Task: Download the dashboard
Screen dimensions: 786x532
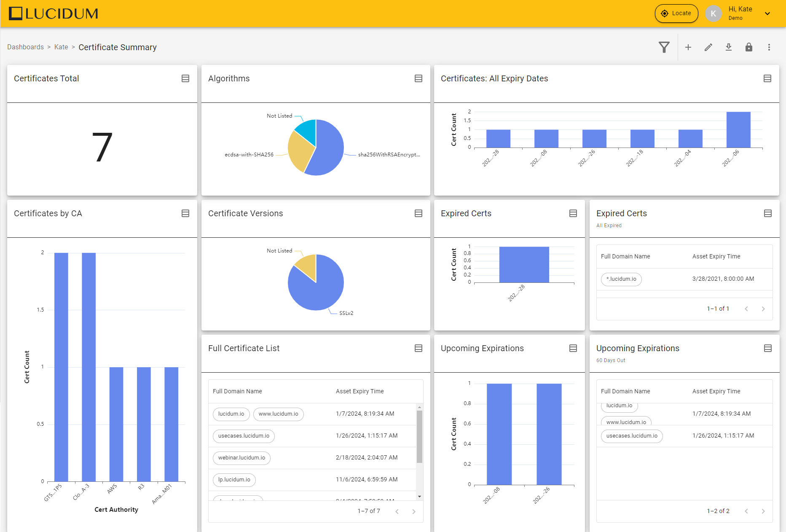Action: 729,47
